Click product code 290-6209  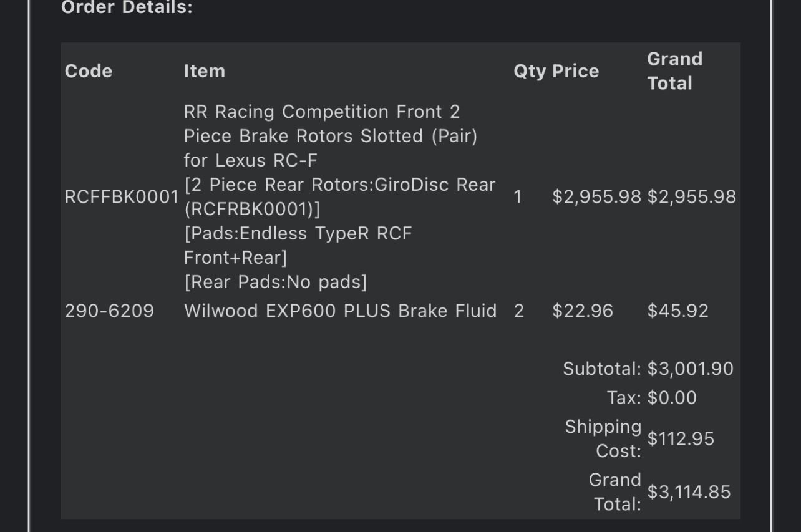pos(109,311)
